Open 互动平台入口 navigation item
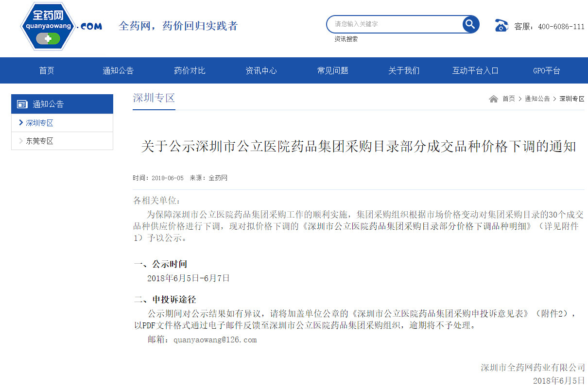The height and width of the screenshot is (389, 588). (475, 71)
